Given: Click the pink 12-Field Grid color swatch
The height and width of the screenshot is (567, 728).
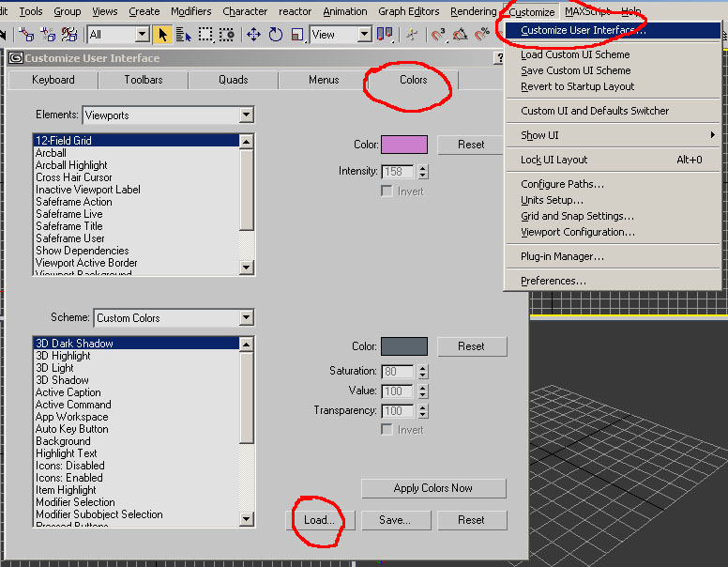Looking at the screenshot, I should pyautogui.click(x=404, y=145).
